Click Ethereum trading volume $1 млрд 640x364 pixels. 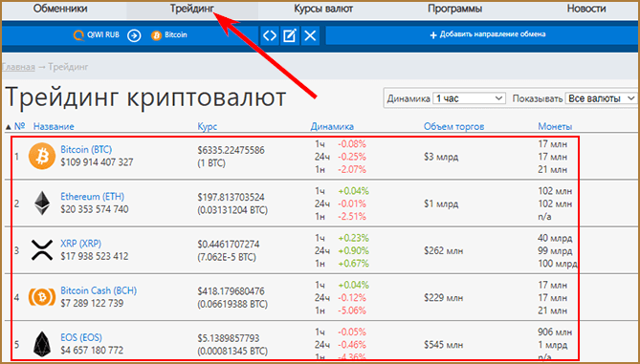coord(441,203)
